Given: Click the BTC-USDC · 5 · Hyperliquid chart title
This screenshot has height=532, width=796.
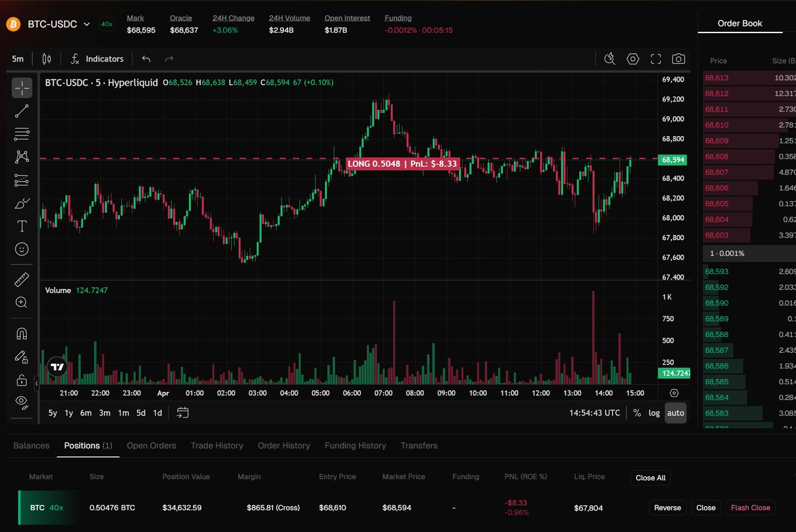Looking at the screenshot, I should point(101,83).
